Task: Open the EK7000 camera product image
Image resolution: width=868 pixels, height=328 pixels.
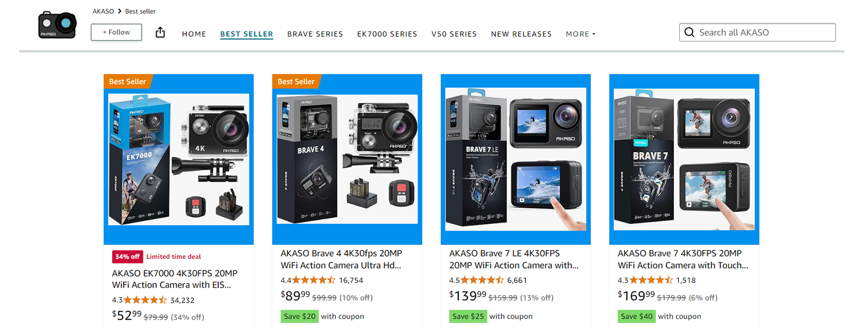Action: [x=179, y=160]
